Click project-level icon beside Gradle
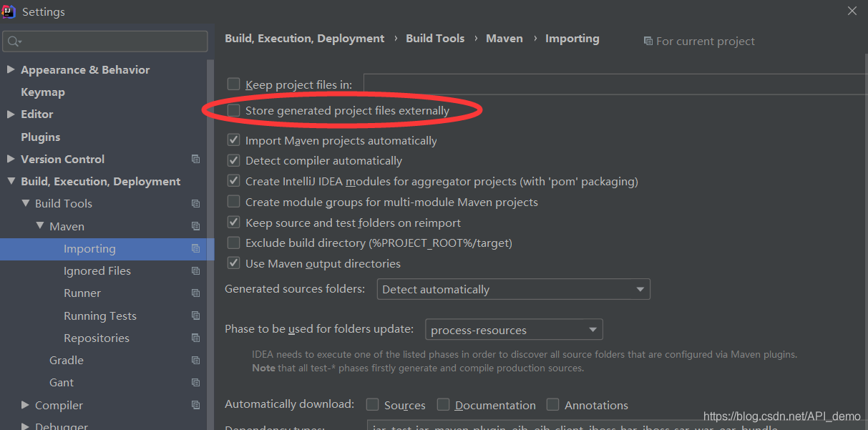 195,361
